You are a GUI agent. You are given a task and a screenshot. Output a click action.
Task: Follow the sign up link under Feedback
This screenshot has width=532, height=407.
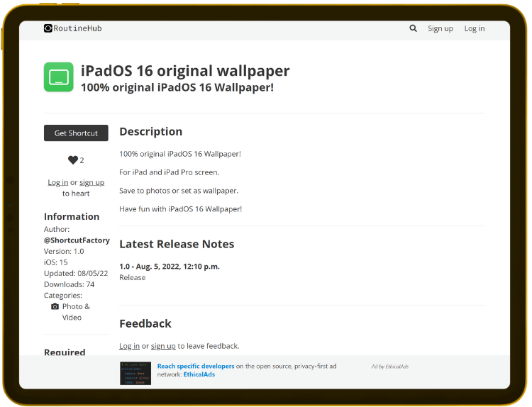[x=163, y=346]
